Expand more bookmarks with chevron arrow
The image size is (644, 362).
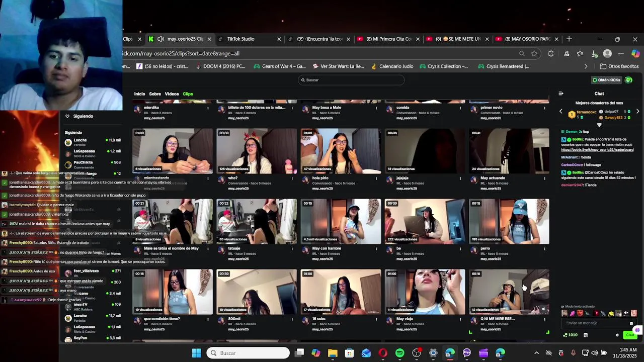pyautogui.click(x=586, y=66)
